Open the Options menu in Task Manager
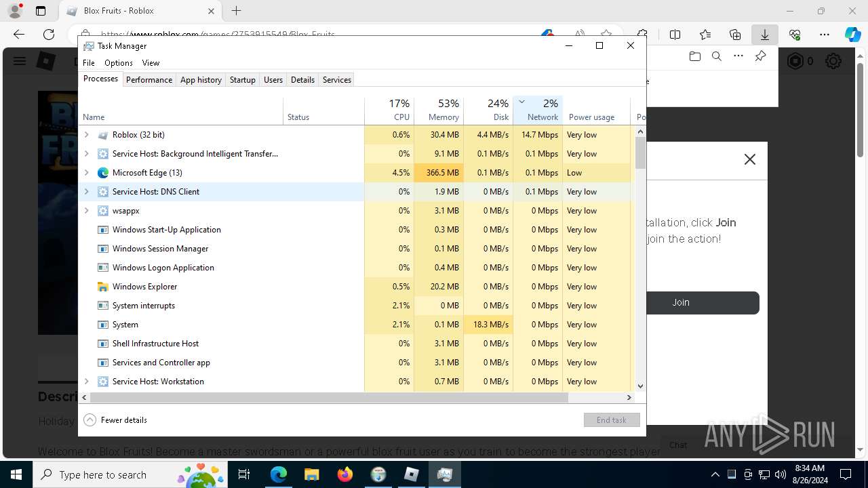Screen dimensions: 868x488 (119, 63)
